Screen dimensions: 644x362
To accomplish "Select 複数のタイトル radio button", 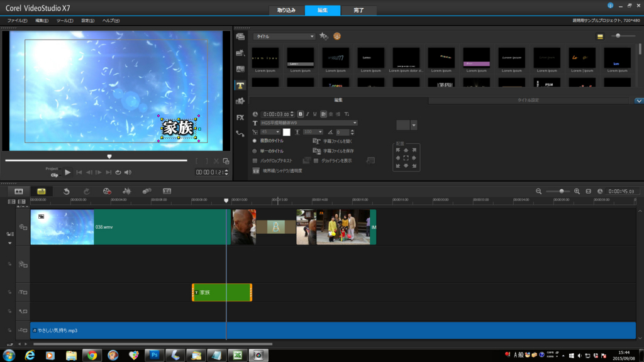I will point(255,141).
